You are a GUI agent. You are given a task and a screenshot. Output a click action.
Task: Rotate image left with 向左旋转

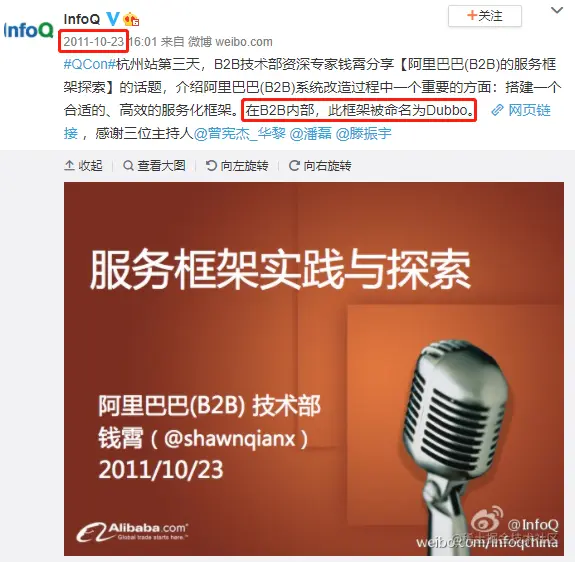point(237,166)
